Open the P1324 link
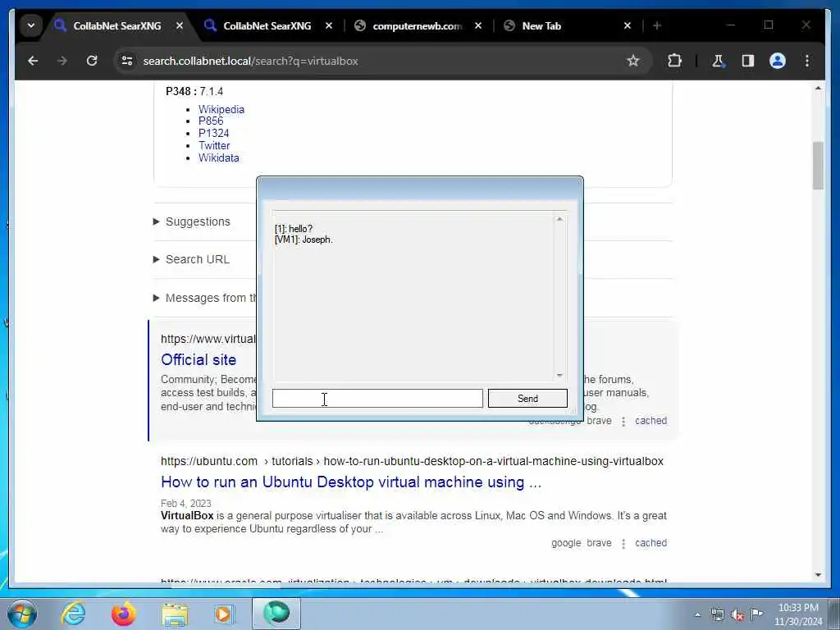The height and width of the screenshot is (630, 840). [213, 134]
